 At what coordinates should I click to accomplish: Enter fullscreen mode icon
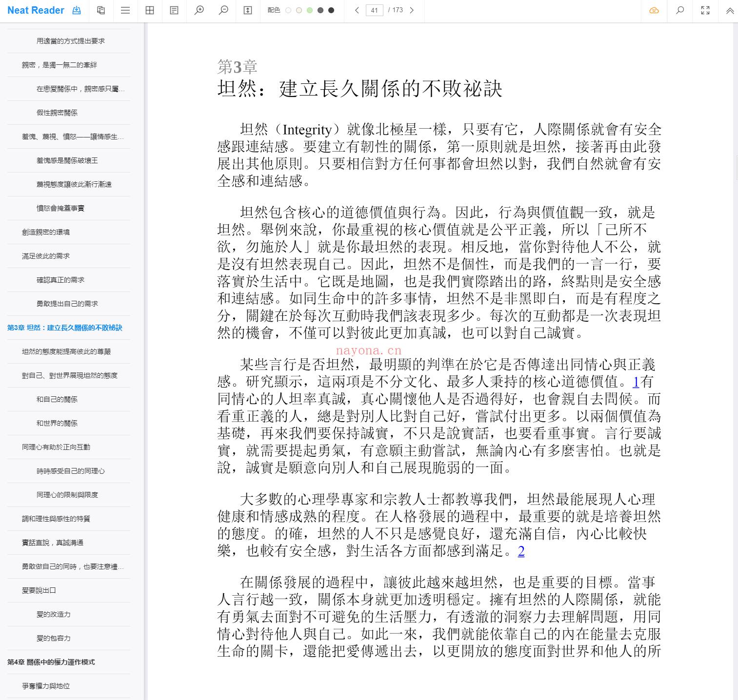tap(705, 10)
